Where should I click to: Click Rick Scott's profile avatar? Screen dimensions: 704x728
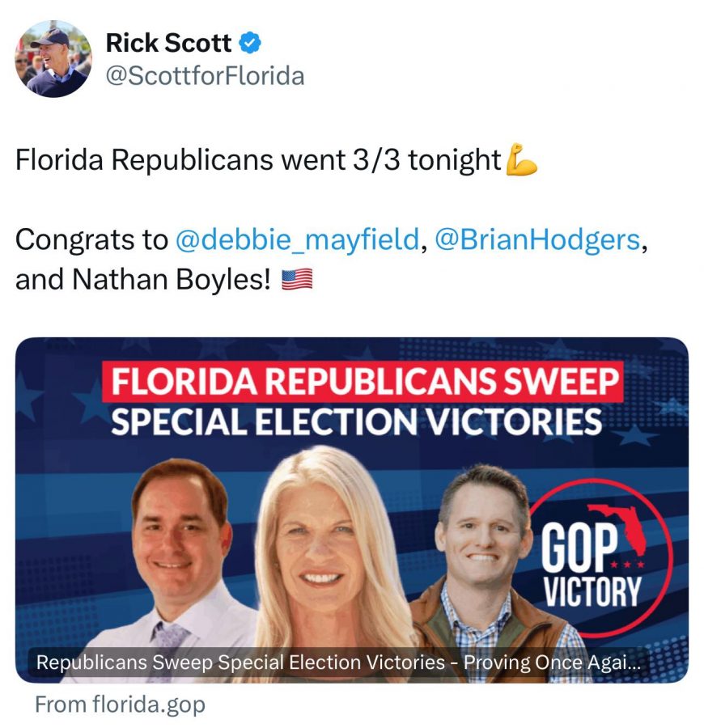[53, 58]
